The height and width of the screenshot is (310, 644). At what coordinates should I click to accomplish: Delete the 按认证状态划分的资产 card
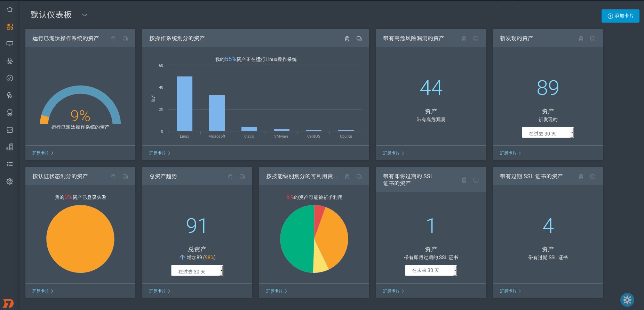pos(113,177)
